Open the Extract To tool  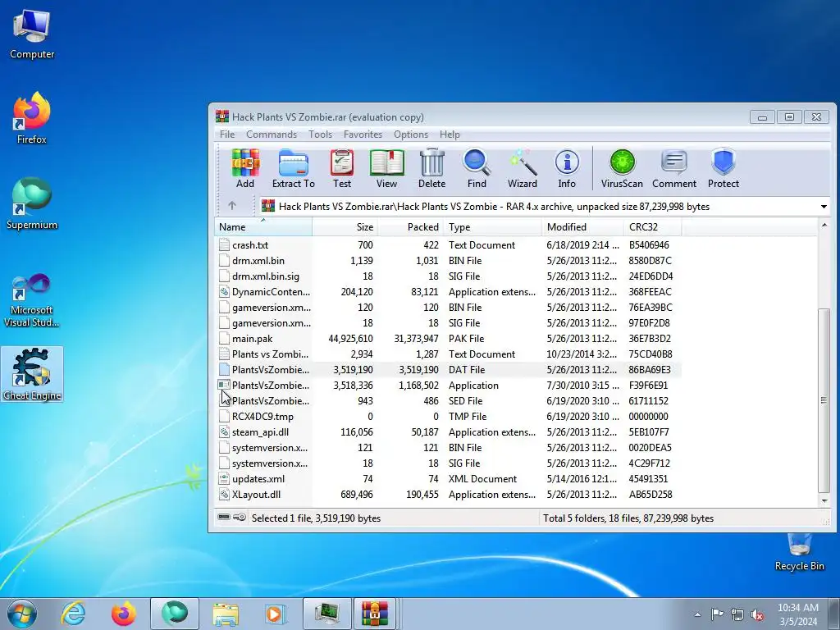tap(293, 168)
